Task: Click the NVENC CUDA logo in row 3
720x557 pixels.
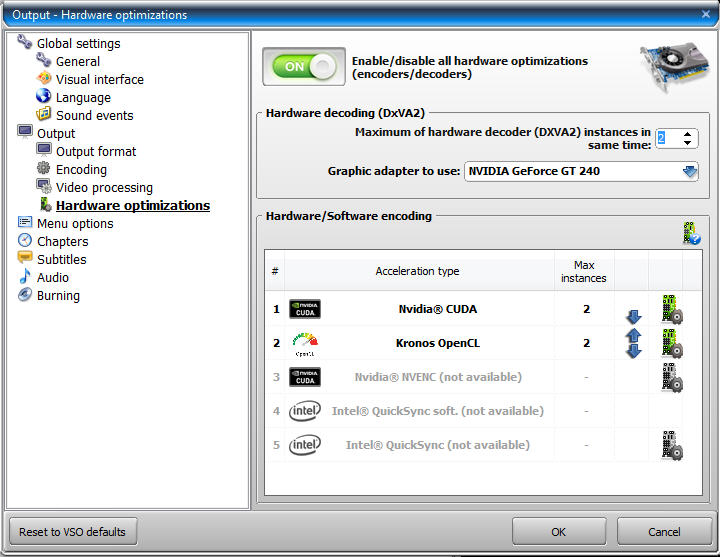Action: coord(305,377)
